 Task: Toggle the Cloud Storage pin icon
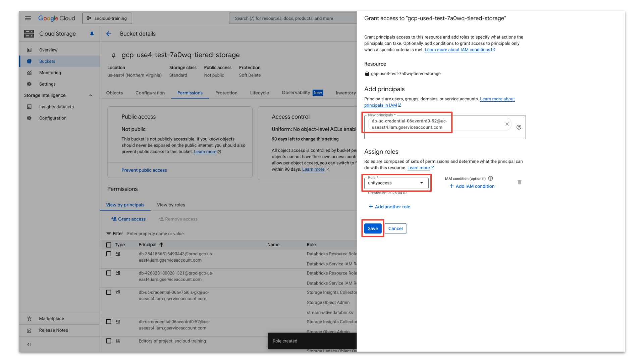click(92, 34)
